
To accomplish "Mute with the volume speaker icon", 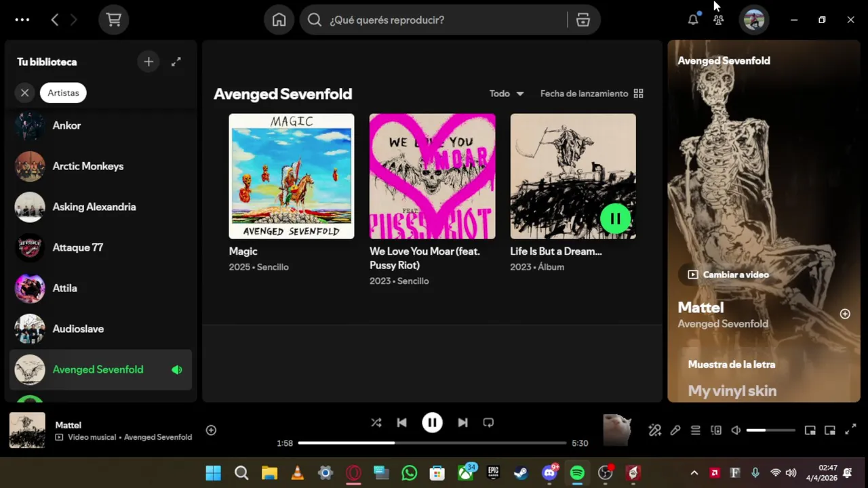I will tap(736, 430).
